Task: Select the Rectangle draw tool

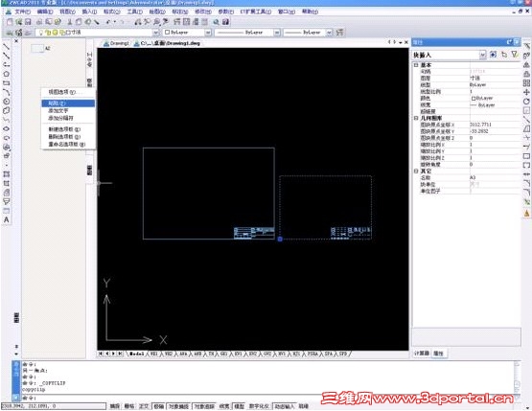Action: [6, 83]
